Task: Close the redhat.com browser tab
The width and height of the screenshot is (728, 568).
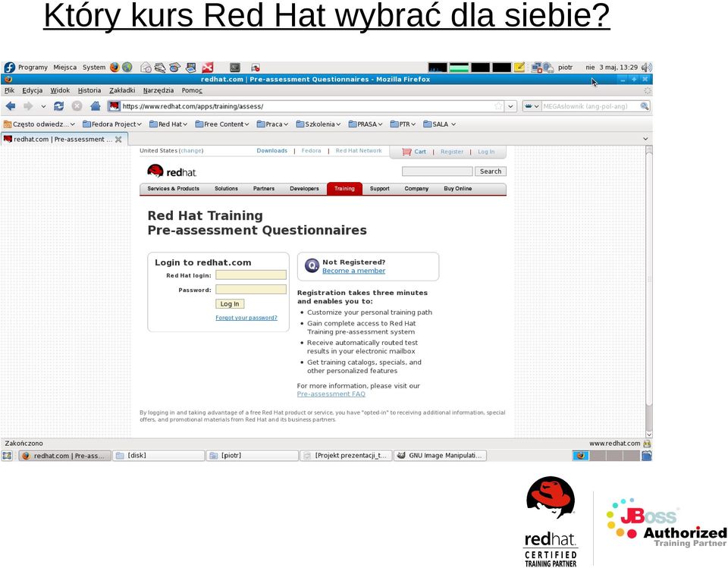Action: (x=118, y=140)
